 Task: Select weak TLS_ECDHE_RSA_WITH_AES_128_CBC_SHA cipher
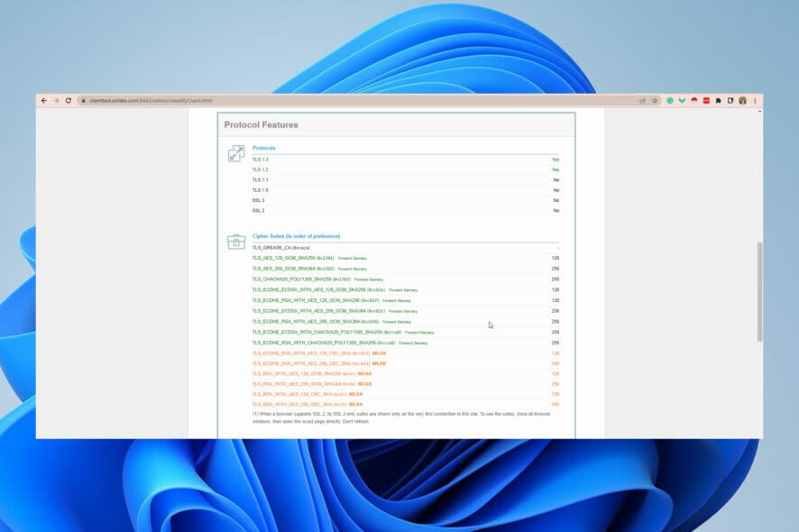[x=406, y=353]
